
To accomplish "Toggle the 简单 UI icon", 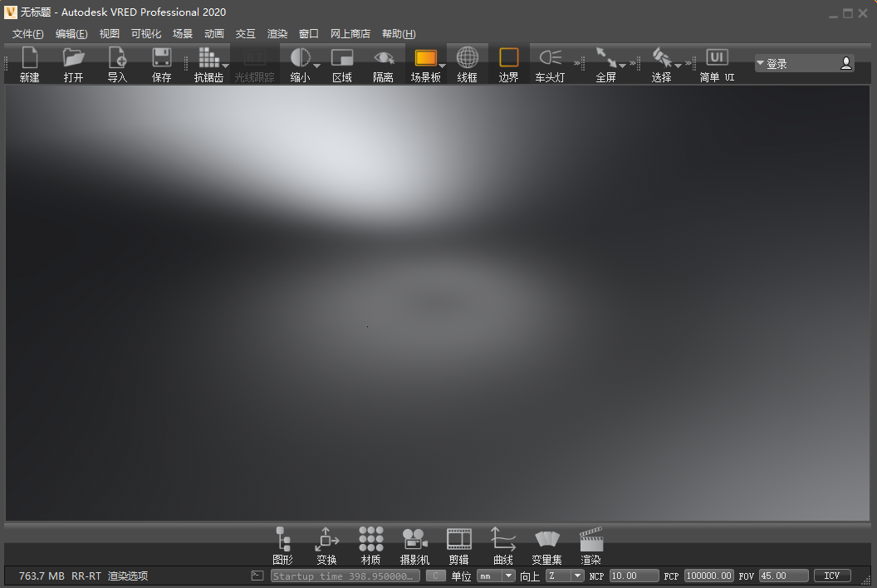I will (x=717, y=57).
